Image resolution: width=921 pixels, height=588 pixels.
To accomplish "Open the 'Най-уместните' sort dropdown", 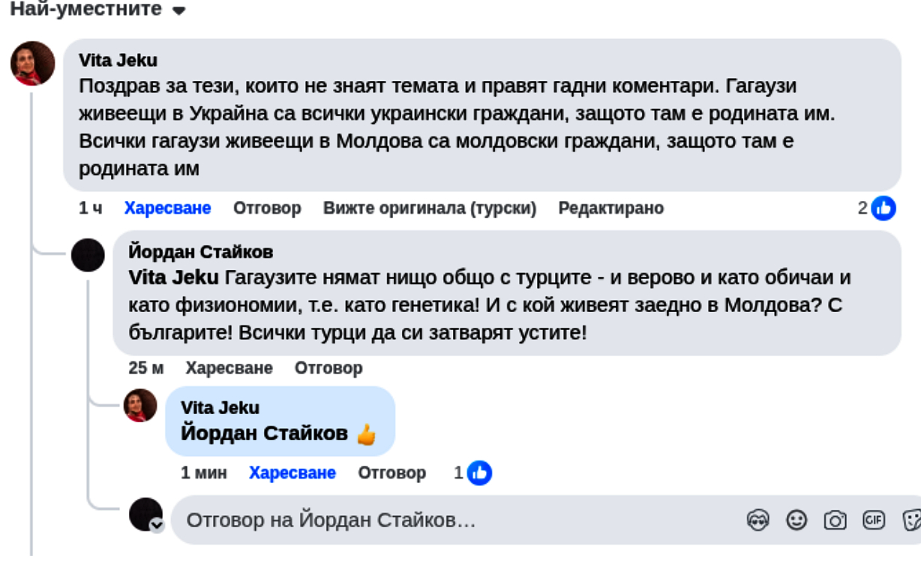I will tap(97, 10).
